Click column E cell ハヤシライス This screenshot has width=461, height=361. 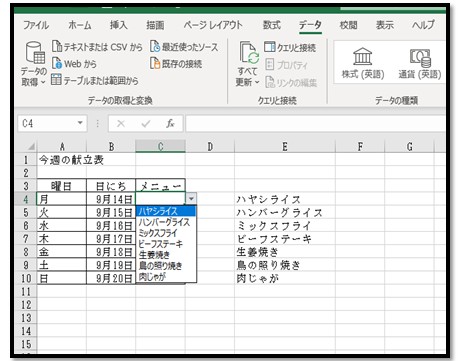(285, 199)
